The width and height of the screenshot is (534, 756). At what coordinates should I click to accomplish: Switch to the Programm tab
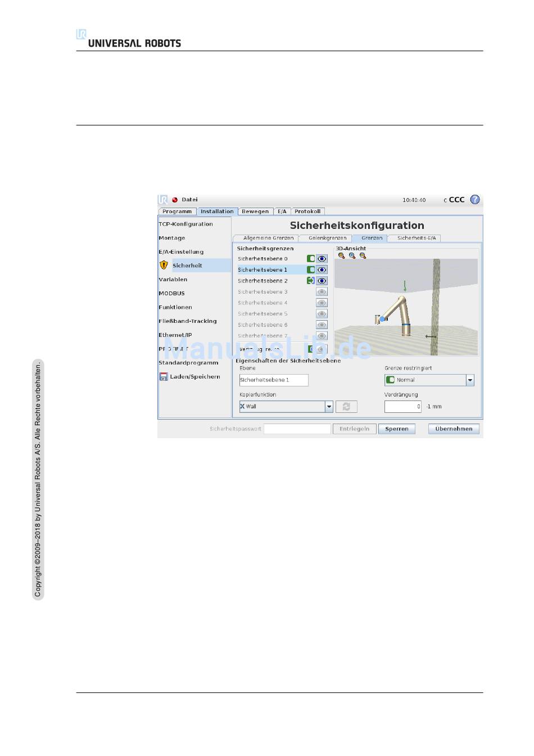point(177,211)
